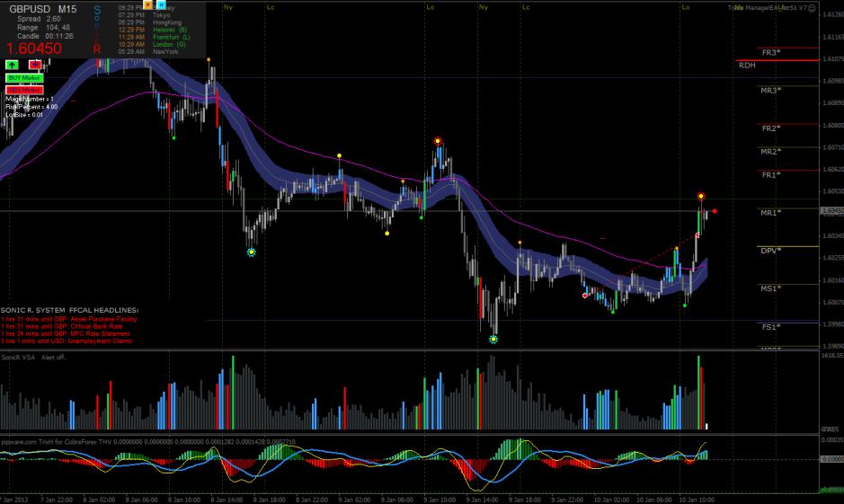Select the circled swing-high marker near MR1
Image resolution: width=844 pixels, height=504 pixels.
click(x=701, y=196)
